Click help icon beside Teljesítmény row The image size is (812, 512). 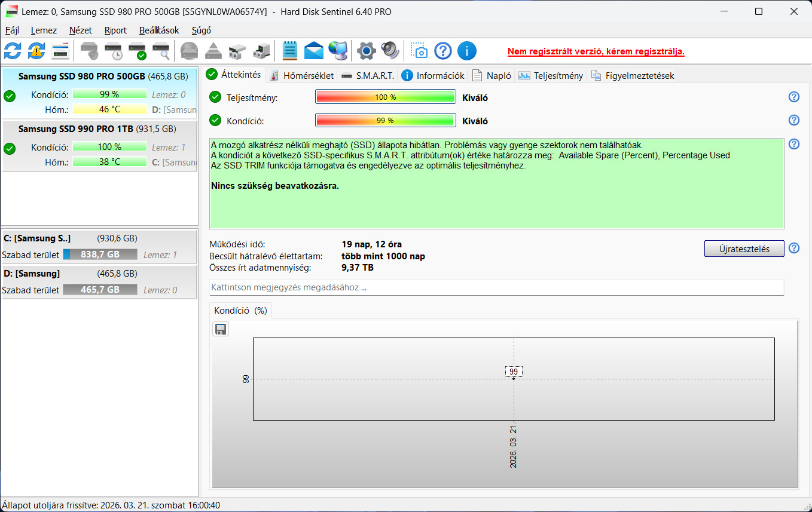click(794, 97)
